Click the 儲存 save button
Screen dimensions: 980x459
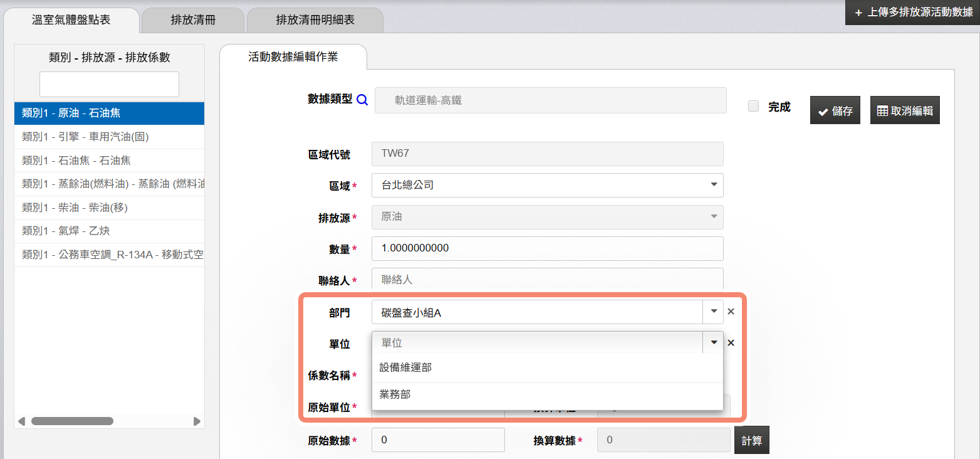click(x=835, y=111)
